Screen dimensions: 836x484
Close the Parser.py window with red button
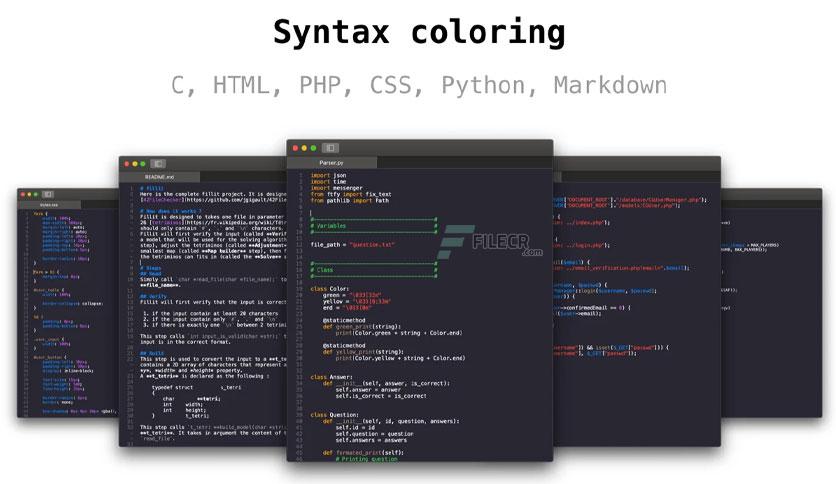tap(295, 148)
